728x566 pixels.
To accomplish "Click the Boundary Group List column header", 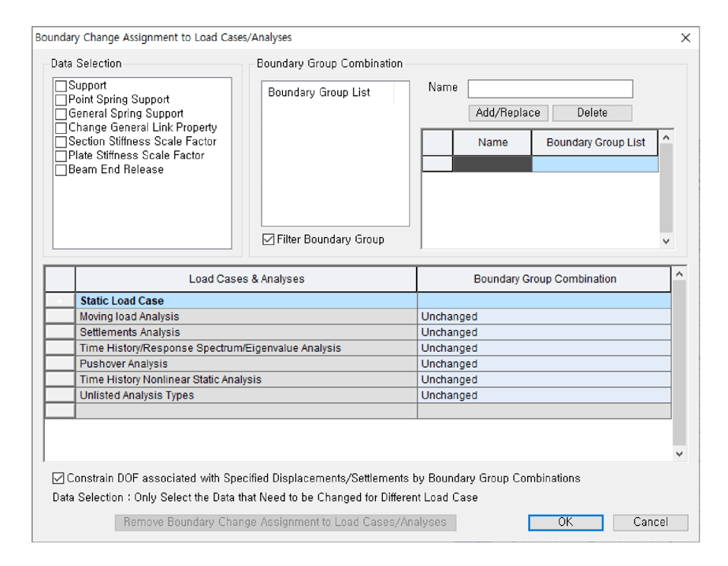I will (x=595, y=142).
